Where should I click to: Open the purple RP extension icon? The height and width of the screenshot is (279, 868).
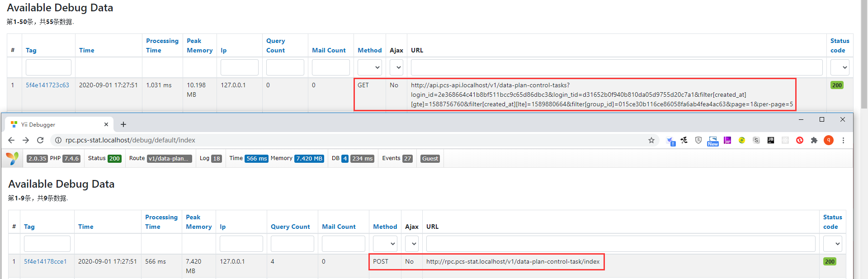[x=727, y=140]
